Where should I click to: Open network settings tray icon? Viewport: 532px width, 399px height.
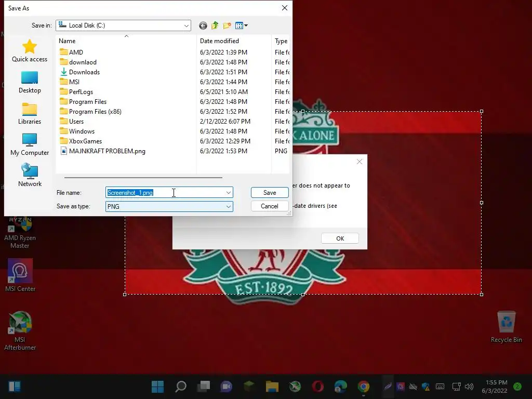(457, 387)
